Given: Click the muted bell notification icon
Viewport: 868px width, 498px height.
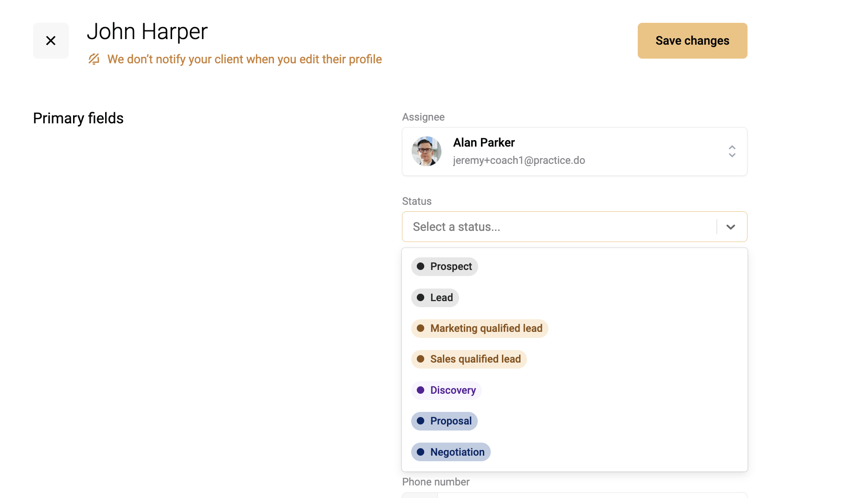Looking at the screenshot, I should click(x=94, y=59).
